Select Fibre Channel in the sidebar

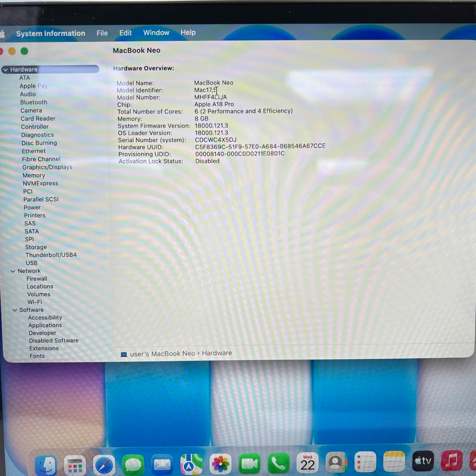tap(41, 159)
